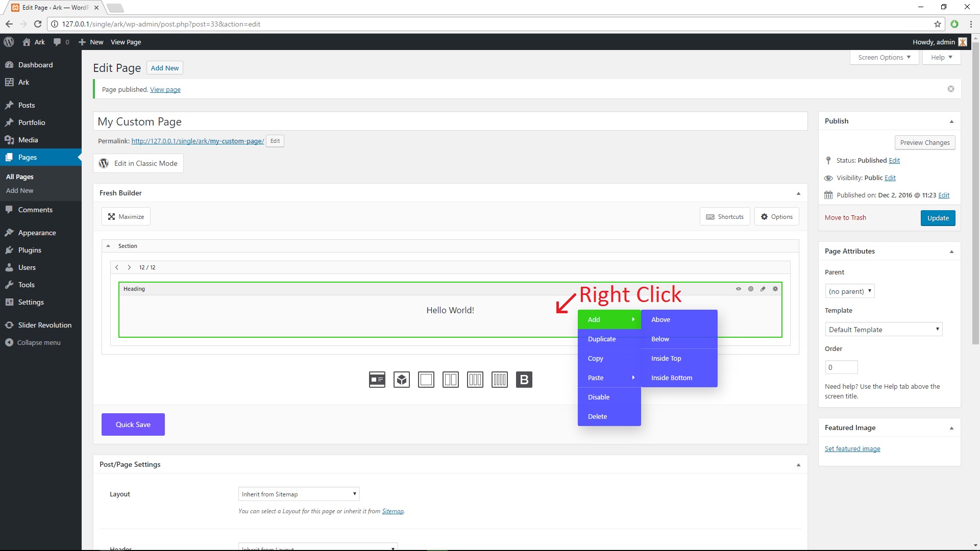Add an element using the cube icon

tap(402, 380)
